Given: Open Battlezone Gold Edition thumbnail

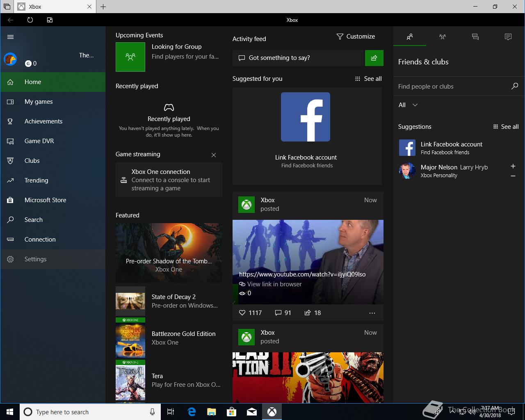Looking at the screenshot, I should pos(130,338).
